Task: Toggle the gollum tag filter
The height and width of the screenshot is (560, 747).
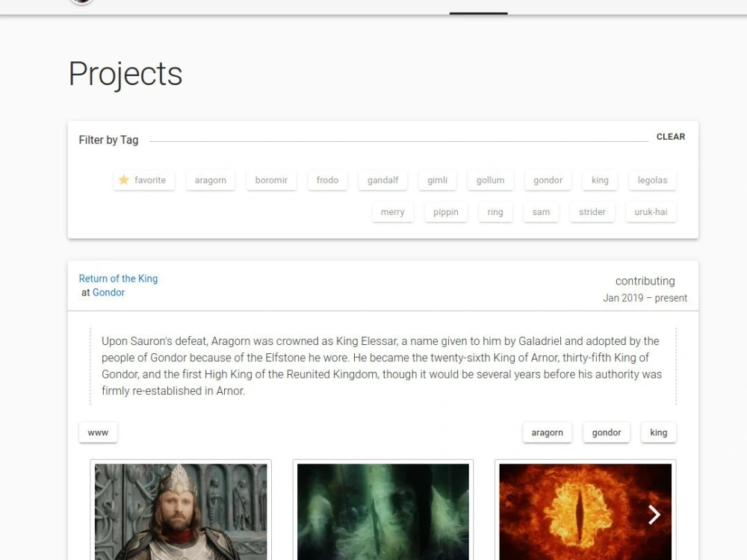Action: 490,180
